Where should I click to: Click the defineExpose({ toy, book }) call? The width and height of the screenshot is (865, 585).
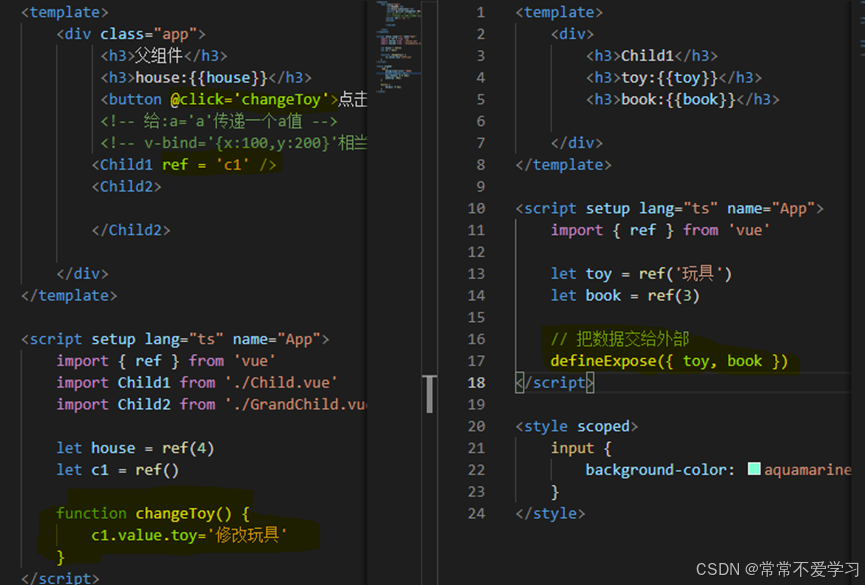click(669, 361)
